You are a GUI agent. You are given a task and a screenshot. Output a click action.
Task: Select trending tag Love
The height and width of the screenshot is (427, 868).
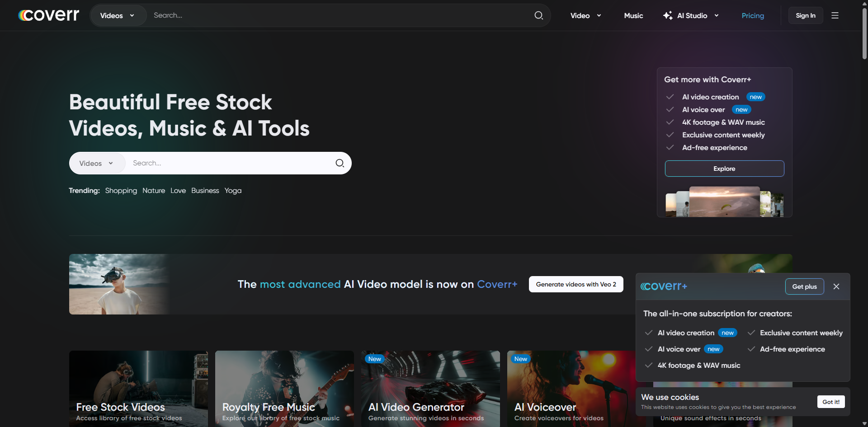pos(178,191)
